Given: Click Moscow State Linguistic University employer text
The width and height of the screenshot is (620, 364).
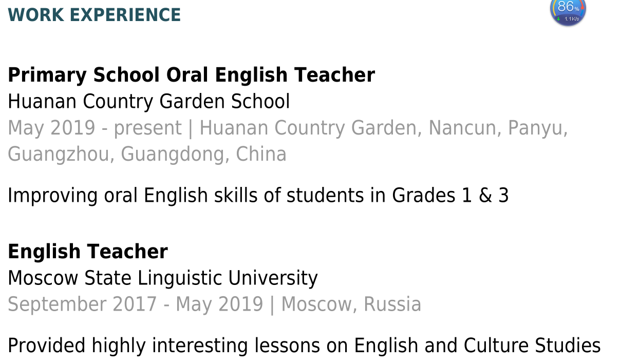Looking at the screenshot, I should [163, 278].
